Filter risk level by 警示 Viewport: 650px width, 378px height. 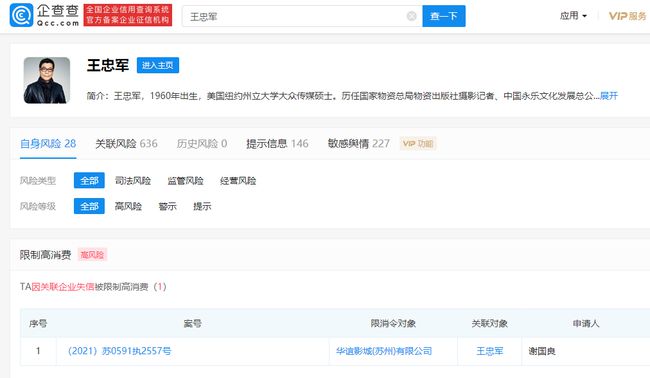[x=167, y=206]
